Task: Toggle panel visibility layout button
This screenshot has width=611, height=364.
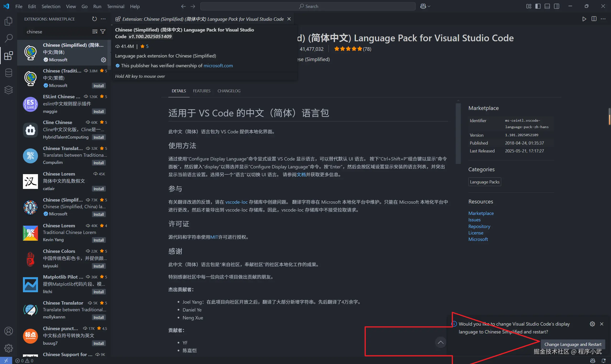Action: [547, 6]
